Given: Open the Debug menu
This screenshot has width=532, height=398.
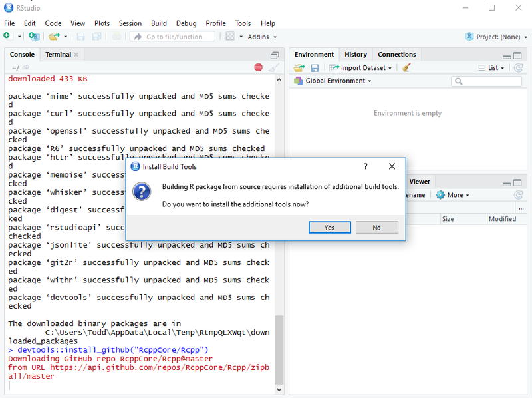Looking at the screenshot, I should point(186,23).
